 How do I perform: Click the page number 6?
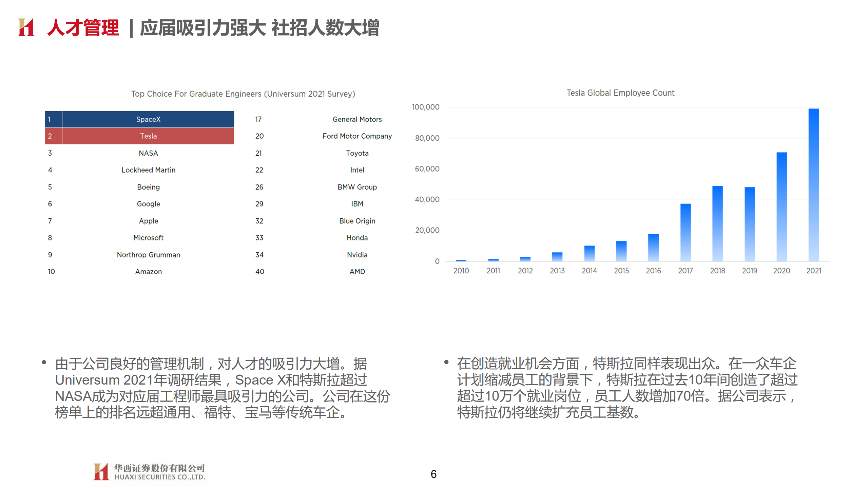433,474
